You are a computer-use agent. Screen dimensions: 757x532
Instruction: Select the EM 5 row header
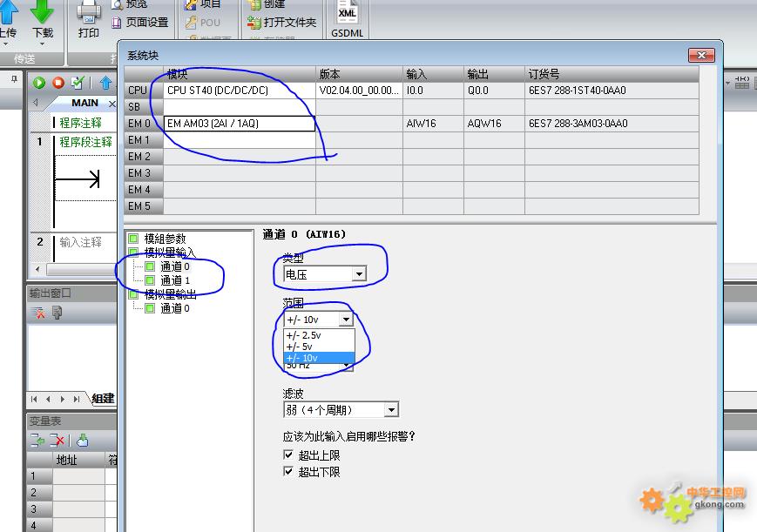click(144, 206)
